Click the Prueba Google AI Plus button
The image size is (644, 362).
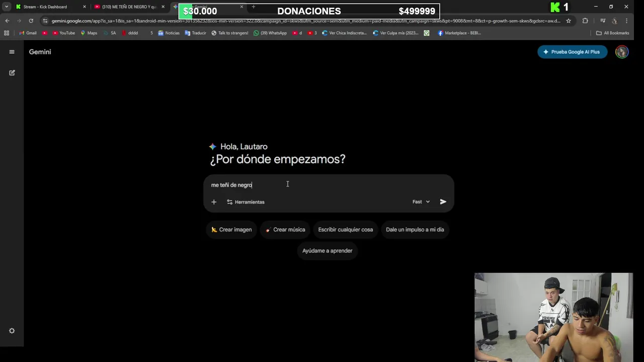coord(572,52)
